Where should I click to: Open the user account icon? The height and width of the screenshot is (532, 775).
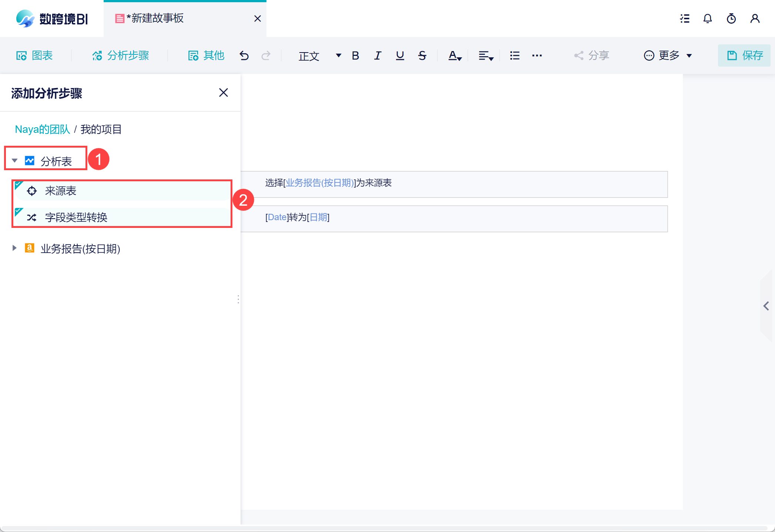(755, 18)
